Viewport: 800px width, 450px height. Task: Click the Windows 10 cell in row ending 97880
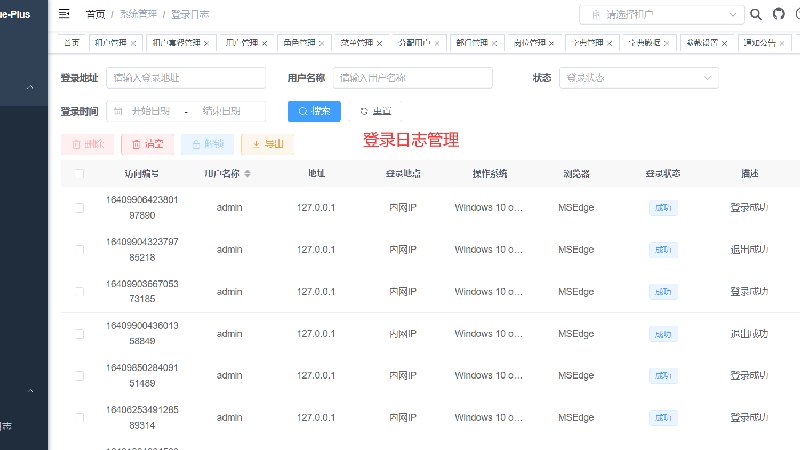click(488, 208)
